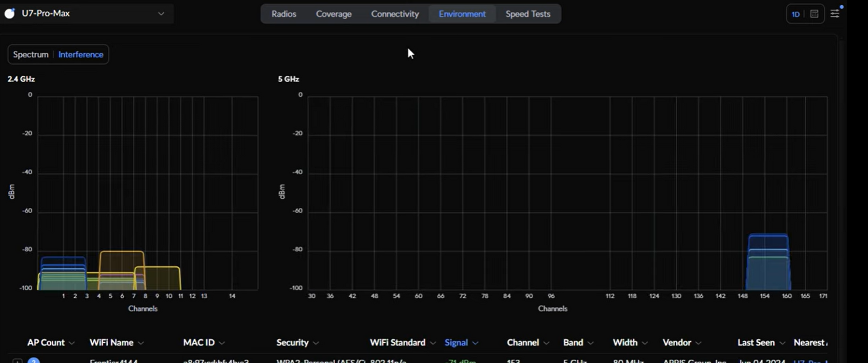Switch view to Interference
Screen dimensions: 868x363
pos(81,55)
